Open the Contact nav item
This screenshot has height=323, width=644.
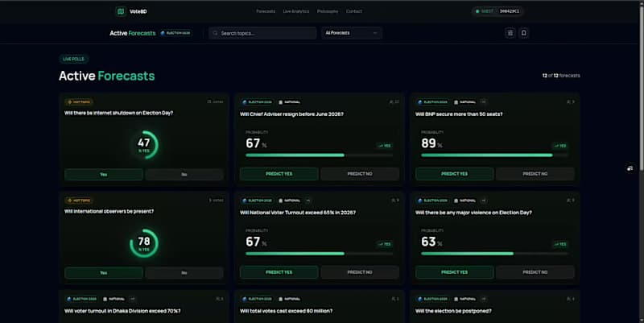(x=354, y=11)
